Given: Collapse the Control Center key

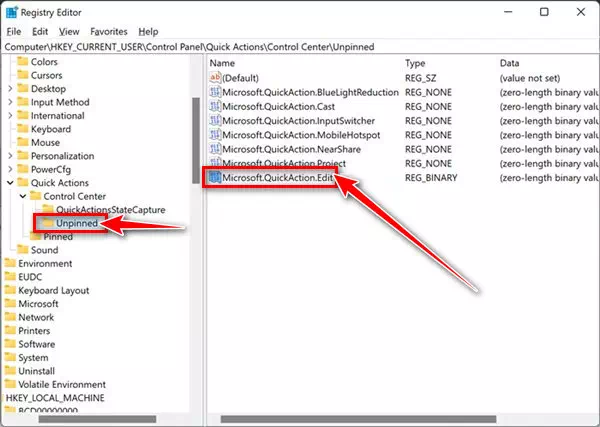Looking at the screenshot, I should coord(23,196).
